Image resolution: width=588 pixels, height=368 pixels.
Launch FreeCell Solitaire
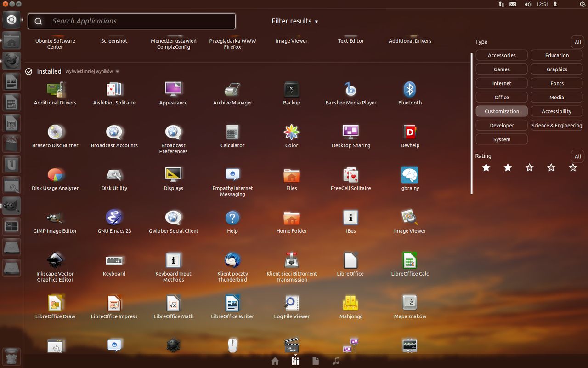tap(351, 179)
